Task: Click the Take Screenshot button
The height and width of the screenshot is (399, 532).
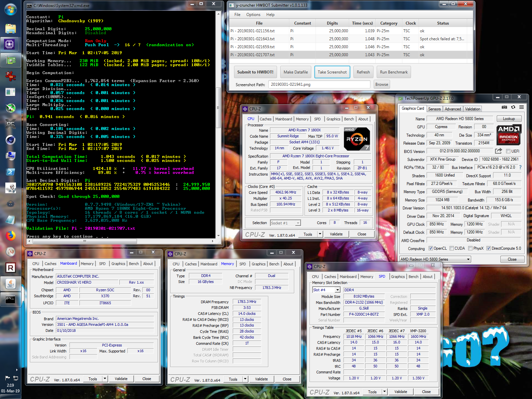Action: pos(332,72)
